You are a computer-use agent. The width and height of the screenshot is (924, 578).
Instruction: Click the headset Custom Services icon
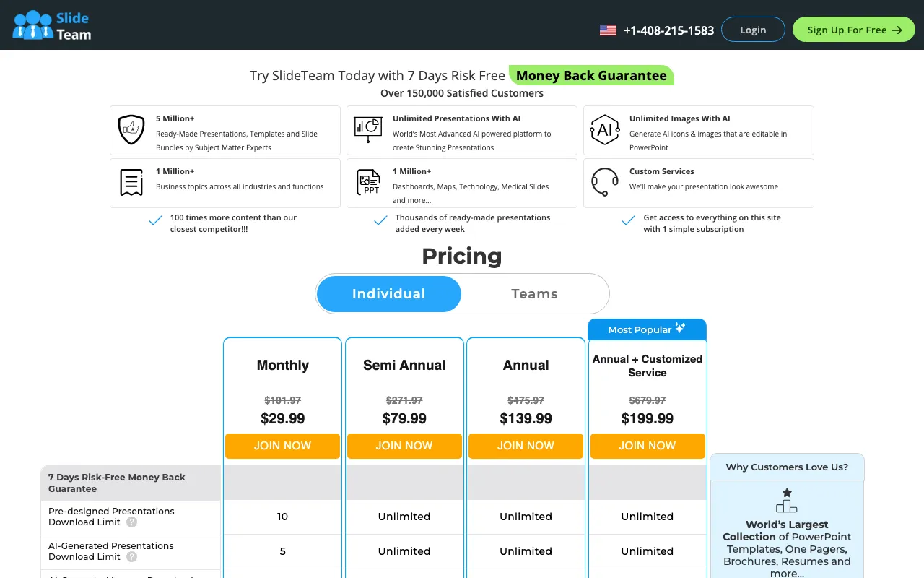pyautogui.click(x=605, y=182)
